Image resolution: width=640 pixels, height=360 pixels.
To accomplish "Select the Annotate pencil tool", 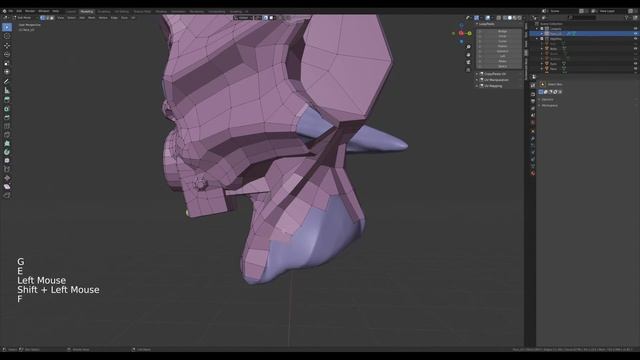I will click(7, 81).
